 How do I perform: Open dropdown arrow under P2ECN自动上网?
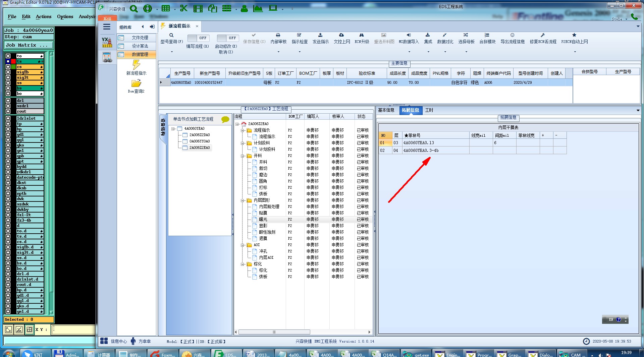click(575, 52)
